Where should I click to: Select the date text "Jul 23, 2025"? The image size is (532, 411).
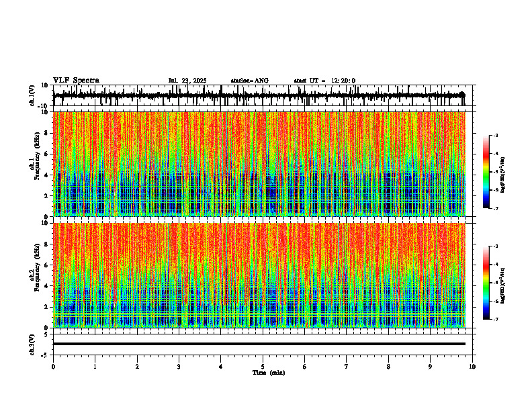(187, 81)
